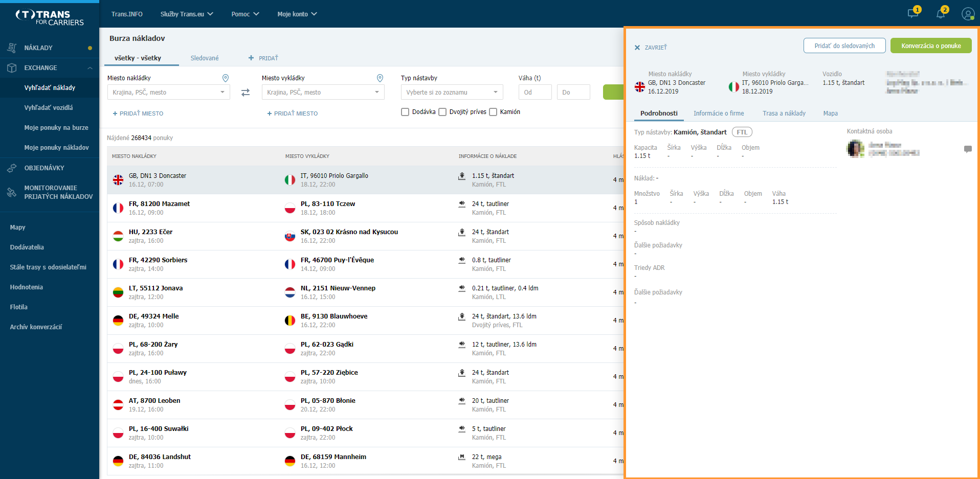The height and width of the screenshot is (479, 980).
Task: Open the messages icon in top bar
Action: [913, 13]
